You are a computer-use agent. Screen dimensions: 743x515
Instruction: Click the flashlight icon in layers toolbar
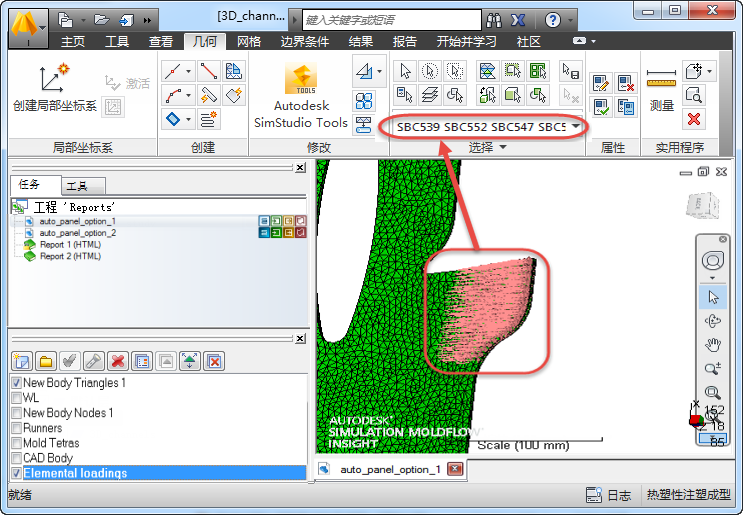click(x=94, y=361)
